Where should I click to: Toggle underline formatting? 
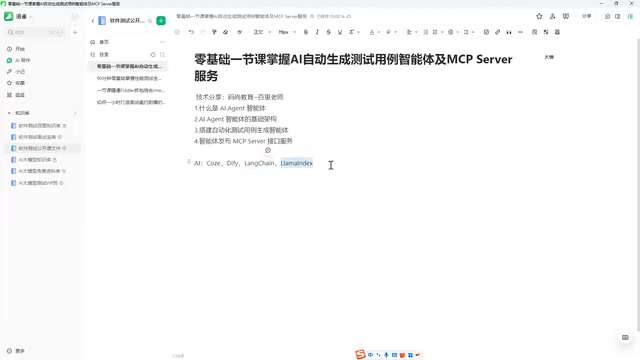pos(340,32)
